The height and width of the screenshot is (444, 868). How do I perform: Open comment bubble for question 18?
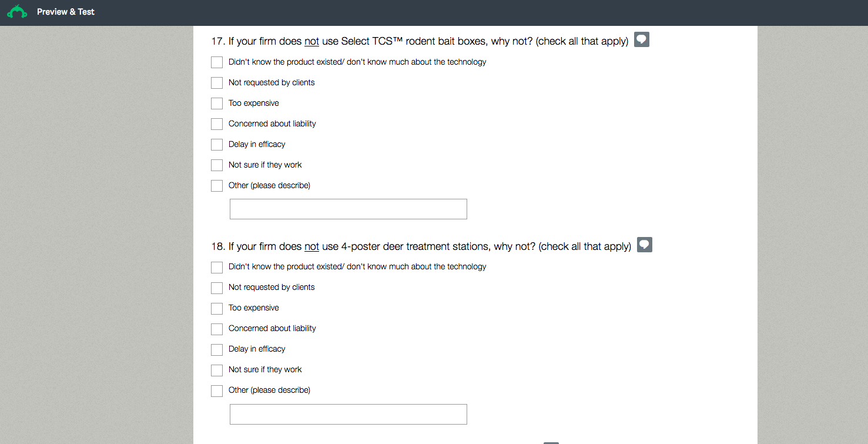pos(645,245)
